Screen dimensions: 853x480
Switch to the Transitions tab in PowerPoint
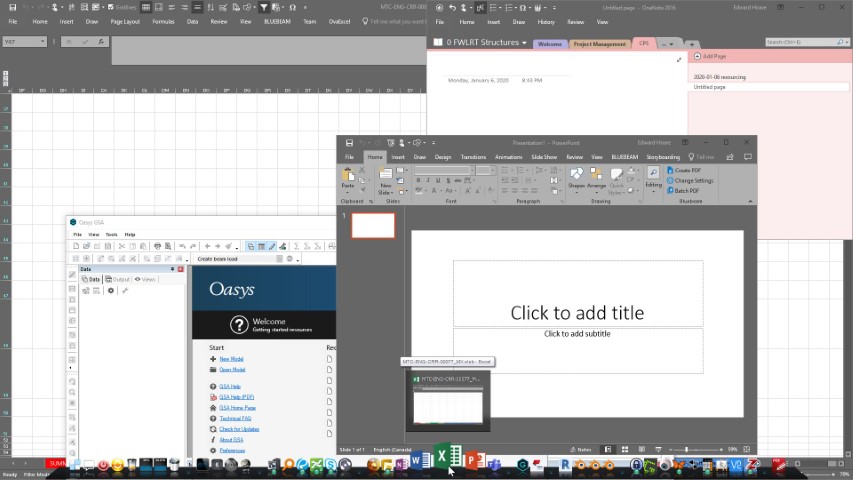[x=473, y=157]
